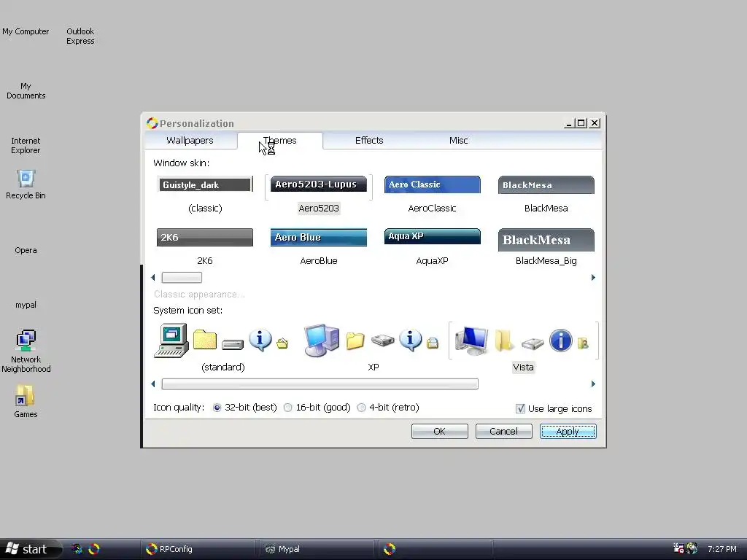Image resolution: width=747 pixels, height=560 pixels.
Task: Select the Guistyle_dark classic window skin
Action: [205, 184]
